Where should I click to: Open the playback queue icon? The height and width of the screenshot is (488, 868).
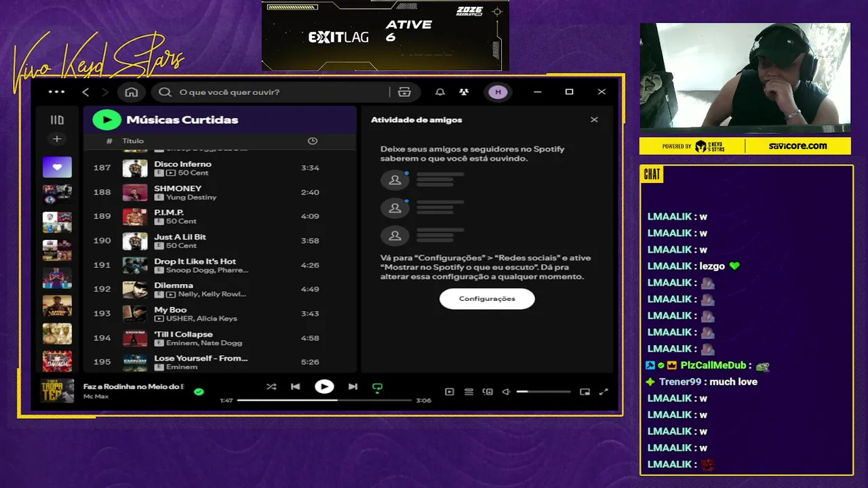pyautogui.click(x=469, y=392)
